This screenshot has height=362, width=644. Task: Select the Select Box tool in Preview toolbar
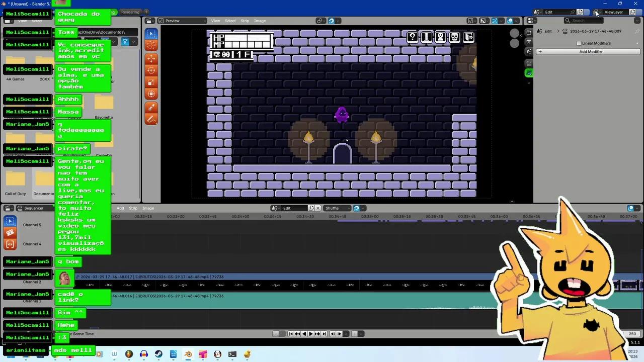pos(151,34)
